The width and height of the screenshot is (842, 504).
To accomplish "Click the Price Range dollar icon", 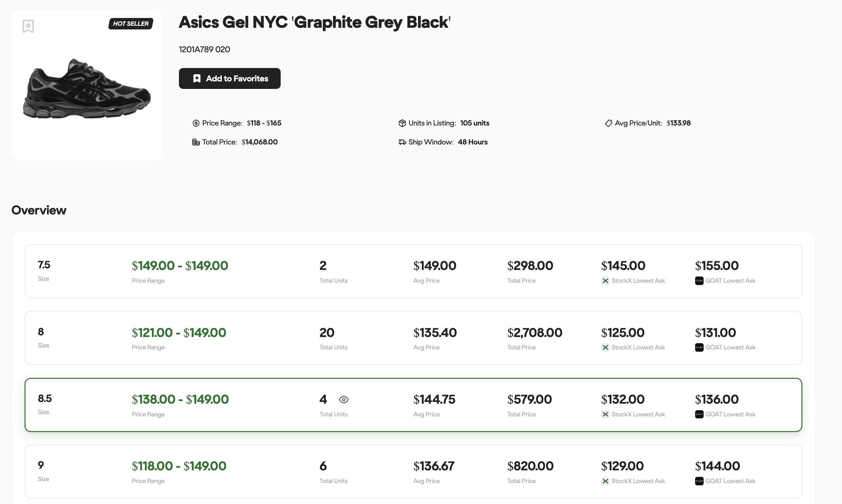I will pyautogui.click(x=196, y=123).
